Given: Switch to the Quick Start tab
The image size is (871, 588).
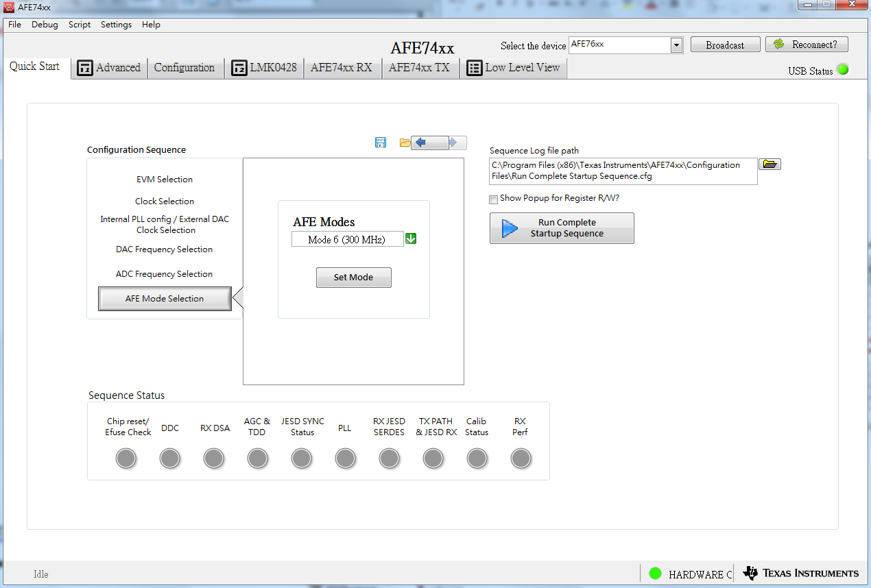Looking at the screenshot, I should tap(35, 67).
